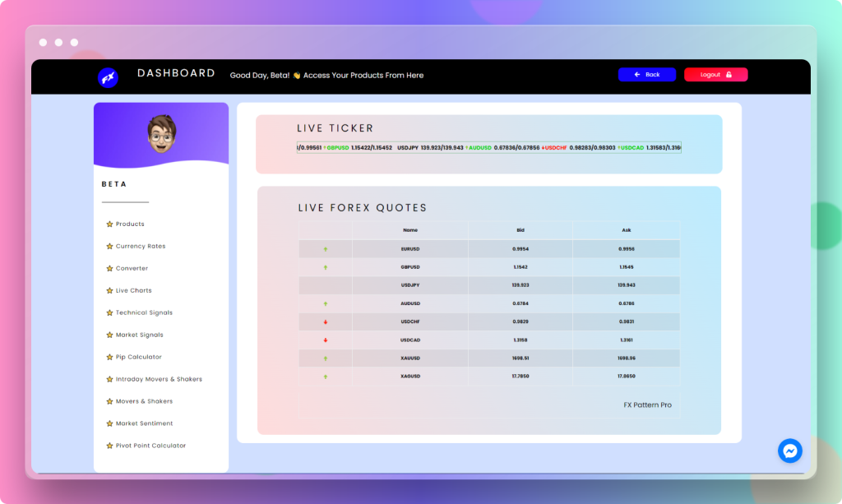Viewport: 842px width, 504px height.
Task: Toggle the red down arrow beside USDCAD
Action: 326,339
